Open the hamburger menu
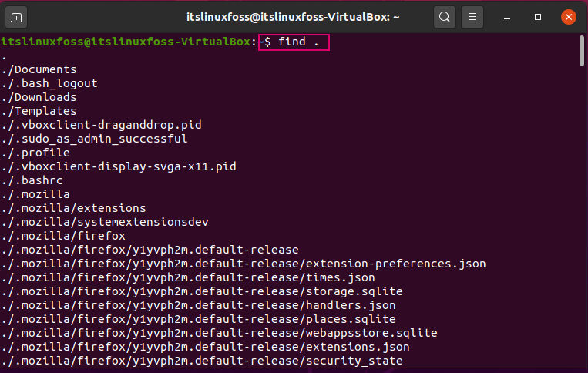588x373 pixels. pyautogui.click(x=472, y=17)
